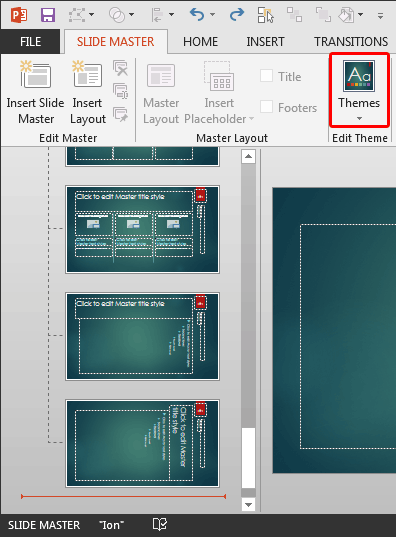This screenshot has height=537, width=396.
Task: Click the Send Backward icon
Action: [323, 15]
